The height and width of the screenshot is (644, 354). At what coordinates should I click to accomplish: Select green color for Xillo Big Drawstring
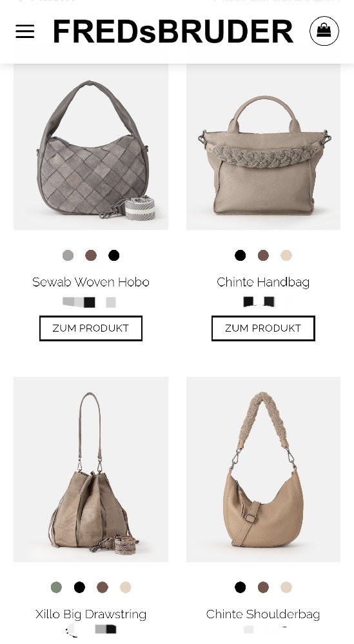click(56, 587)
